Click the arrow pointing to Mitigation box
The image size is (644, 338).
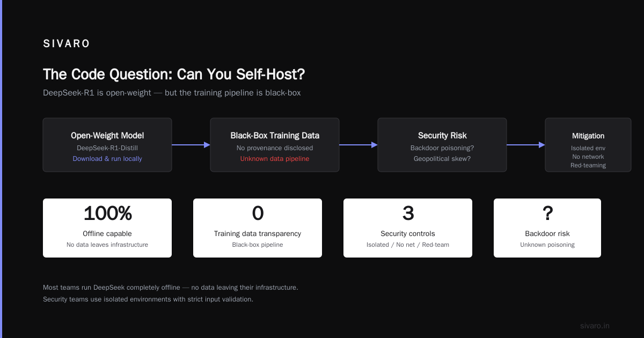[x=526, y=145]
